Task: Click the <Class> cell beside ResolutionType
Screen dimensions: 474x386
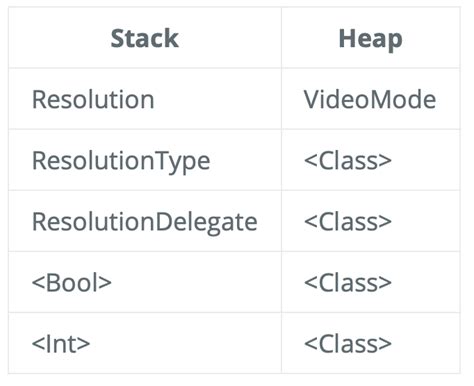Action: click(371, 160)
